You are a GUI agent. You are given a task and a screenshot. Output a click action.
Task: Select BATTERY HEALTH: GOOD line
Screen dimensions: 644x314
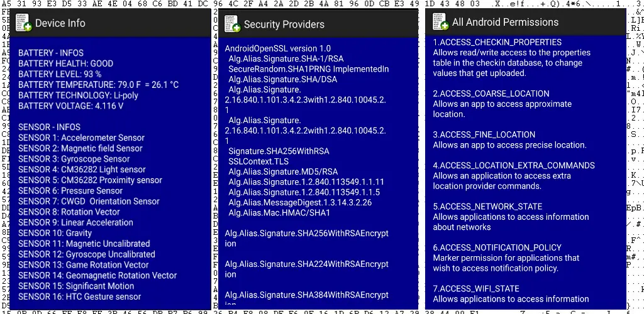coord(65,63)
